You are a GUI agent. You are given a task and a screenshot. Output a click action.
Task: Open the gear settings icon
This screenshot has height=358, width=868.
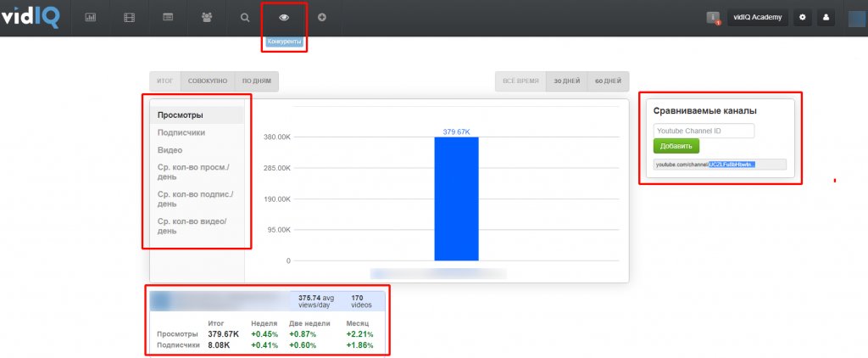pyautogui.click(x=802, y=18)
